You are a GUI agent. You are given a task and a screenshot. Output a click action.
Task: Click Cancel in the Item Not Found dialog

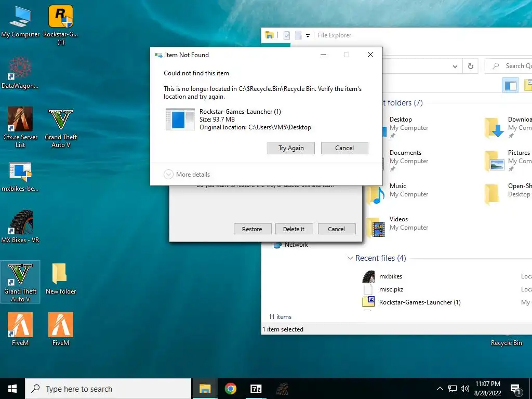click(x=344, y=148)
